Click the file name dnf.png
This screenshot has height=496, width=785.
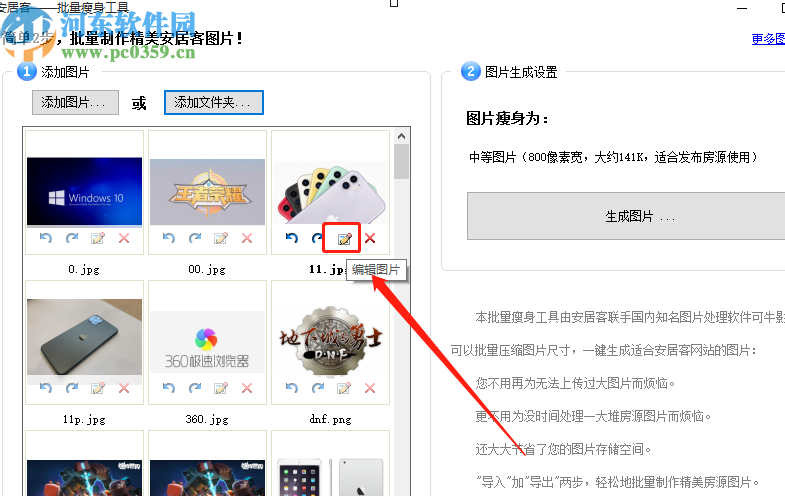pyautogui.click(x=330, y=419)
